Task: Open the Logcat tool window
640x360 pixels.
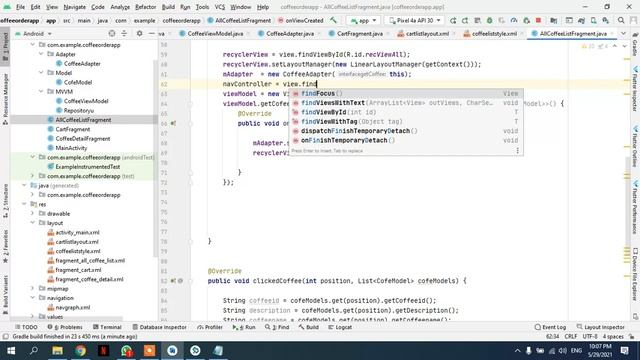Action: click(340, 327)
